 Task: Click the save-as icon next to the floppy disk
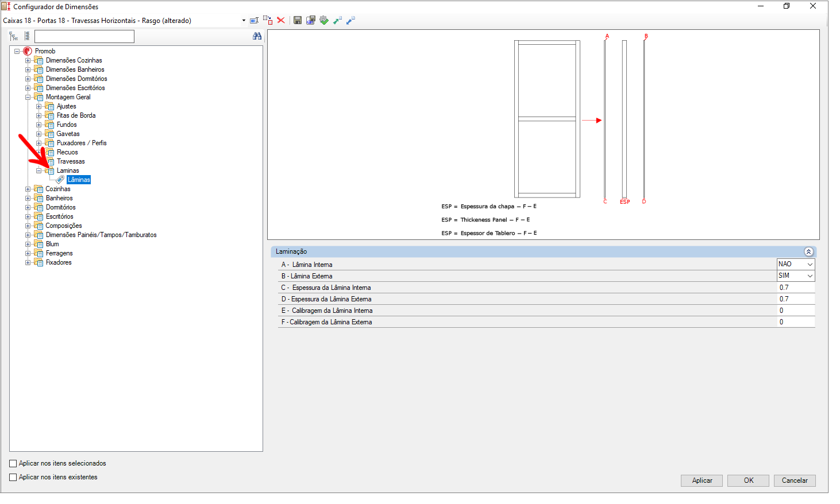[x=311, y=20]
